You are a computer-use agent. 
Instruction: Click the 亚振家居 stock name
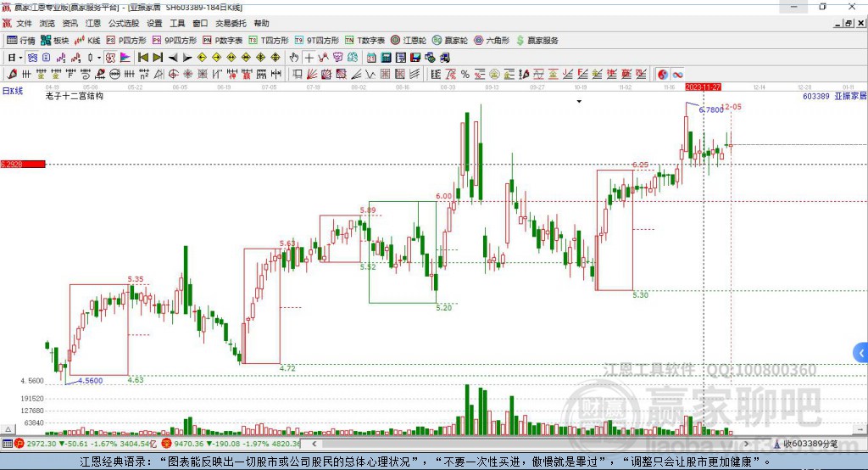click(850, 97)
